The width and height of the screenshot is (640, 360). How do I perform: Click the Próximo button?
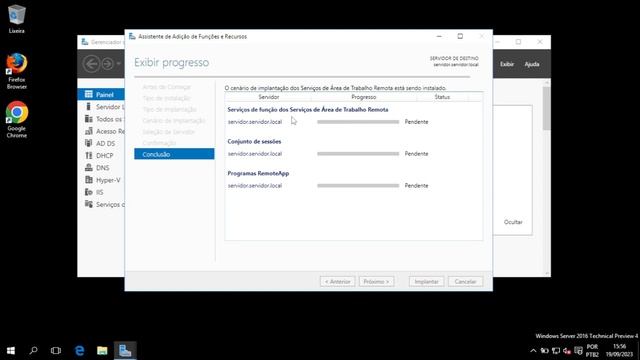[376, 282]
